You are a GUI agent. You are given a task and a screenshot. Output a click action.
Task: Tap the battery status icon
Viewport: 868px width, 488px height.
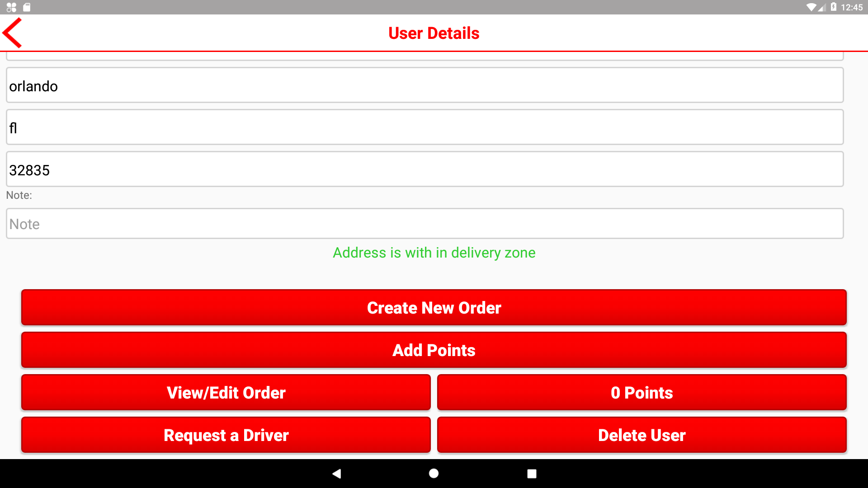tap(834, 7)
